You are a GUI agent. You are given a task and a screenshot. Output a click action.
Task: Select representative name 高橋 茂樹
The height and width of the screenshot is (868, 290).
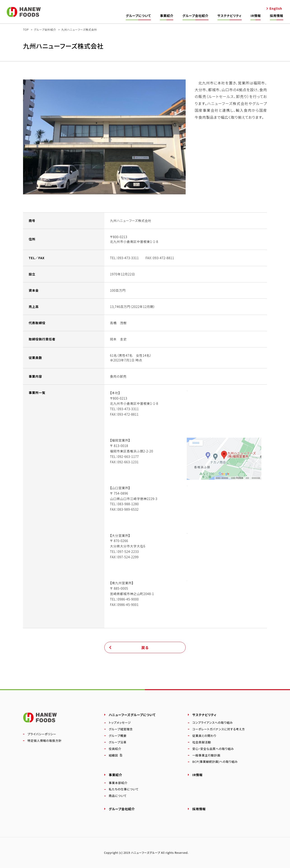point(118,323)
